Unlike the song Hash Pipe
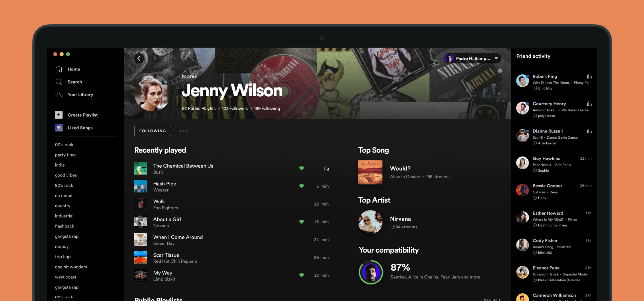The image size is (644, 301). tap(301, 186)
